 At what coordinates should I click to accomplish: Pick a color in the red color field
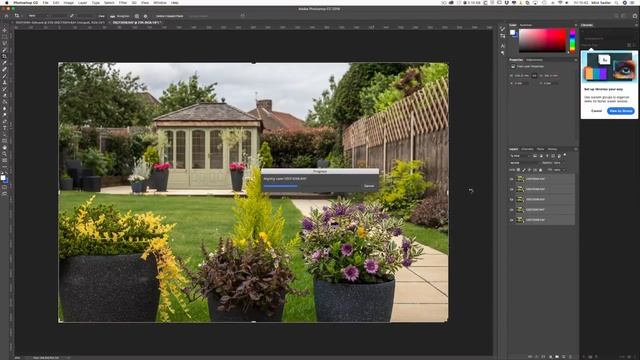pos(542,40)
